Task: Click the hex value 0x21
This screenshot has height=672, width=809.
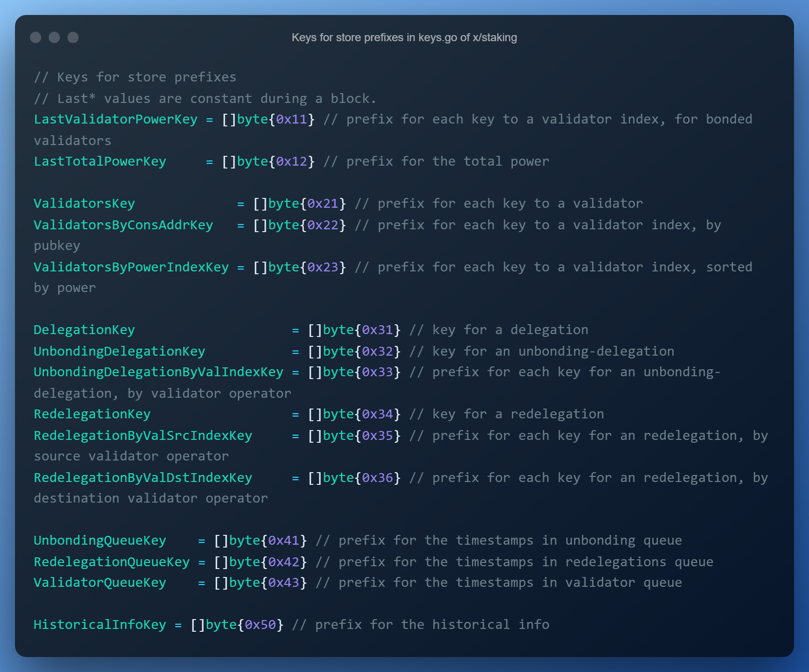Action: (x=323, y=204)
